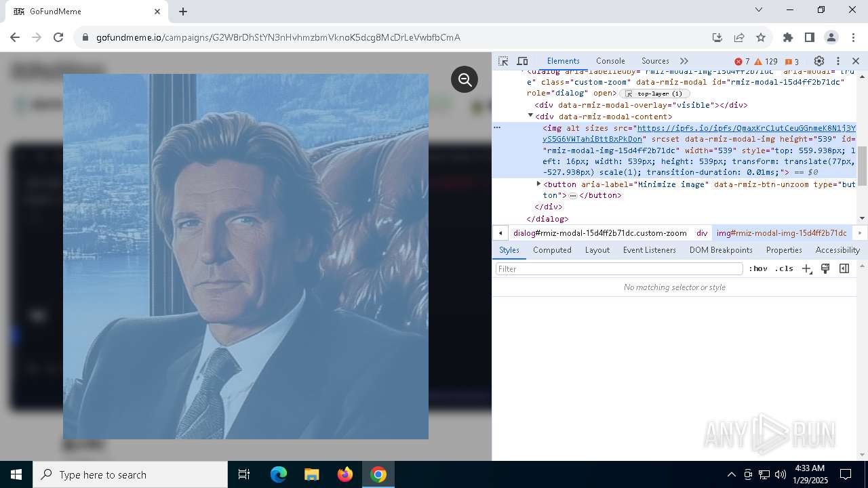Click the install app icon in address bar
The image size is (868, 488).
click(x=717, y=37)
